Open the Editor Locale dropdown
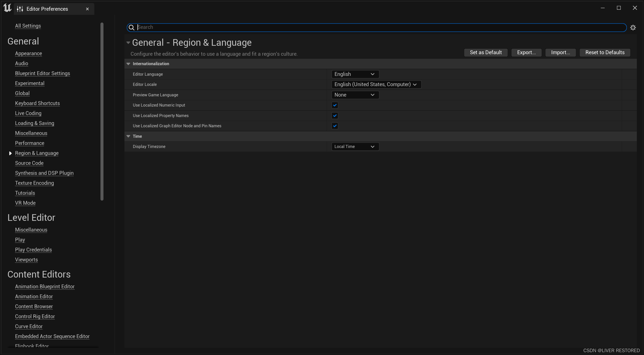 (x=376, y=84)
